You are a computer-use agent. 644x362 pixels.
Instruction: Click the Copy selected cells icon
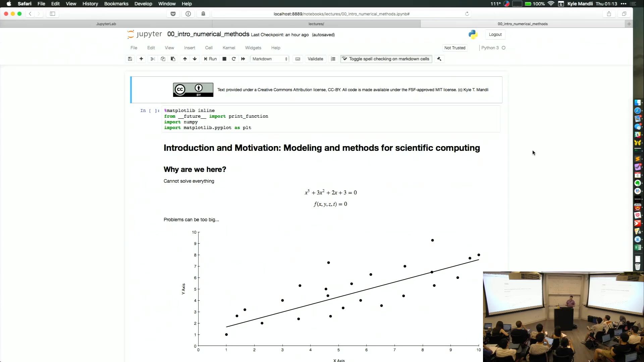click(x=163, y=58)
